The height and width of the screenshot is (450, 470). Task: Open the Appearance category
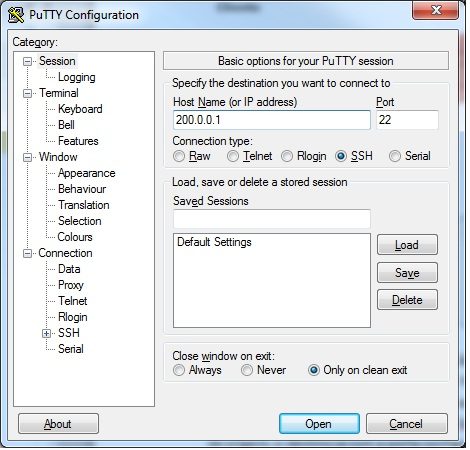point(86,173)
